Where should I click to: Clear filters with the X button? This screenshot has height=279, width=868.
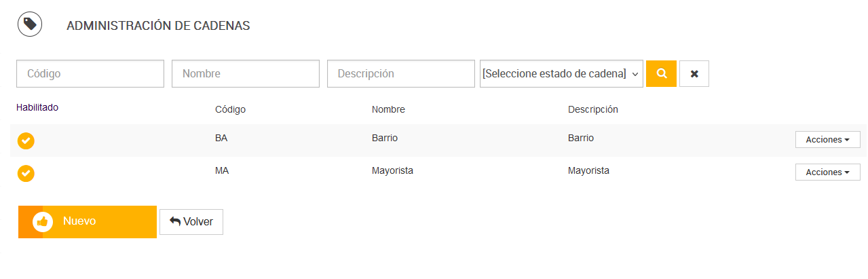click(694, 73)
